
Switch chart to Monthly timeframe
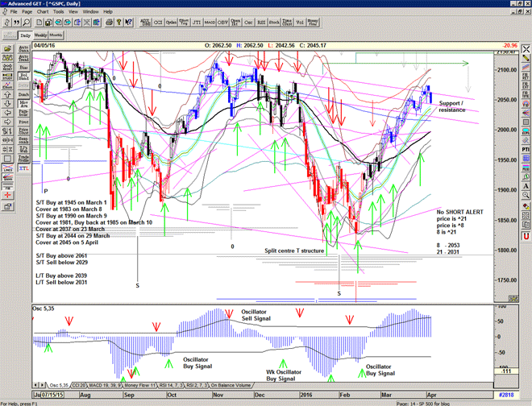pyautogui.click(x=56, y=35)
